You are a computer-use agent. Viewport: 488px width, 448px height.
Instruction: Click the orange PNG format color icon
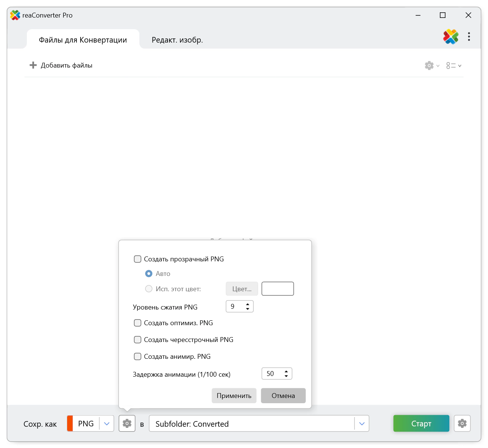tap(70, 423)
